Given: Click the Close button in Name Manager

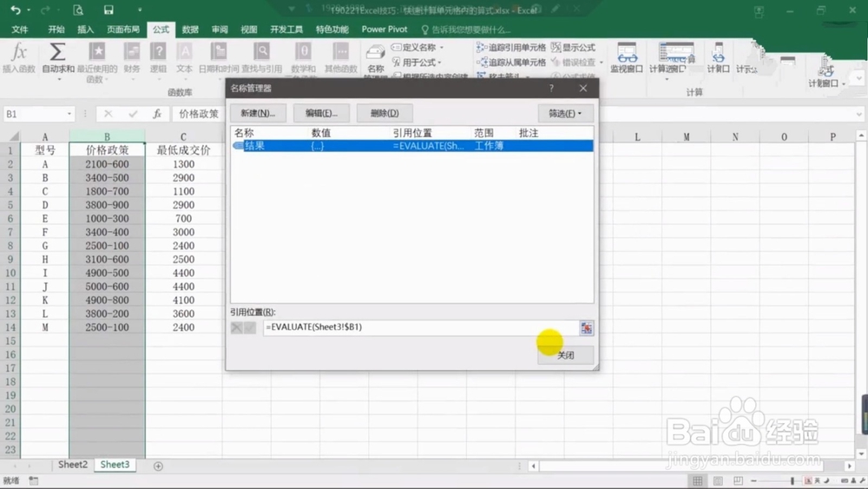Looking at the screenshot, I should [x=565, y=355].
